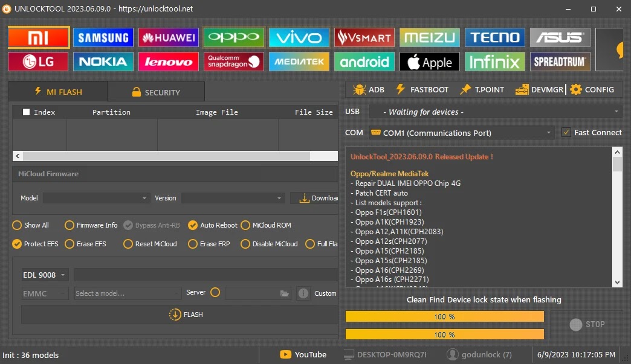Switch to the MI FLASH tab
Image resolution: width=631 pixels, height=364 pixels.
point(58,92)
